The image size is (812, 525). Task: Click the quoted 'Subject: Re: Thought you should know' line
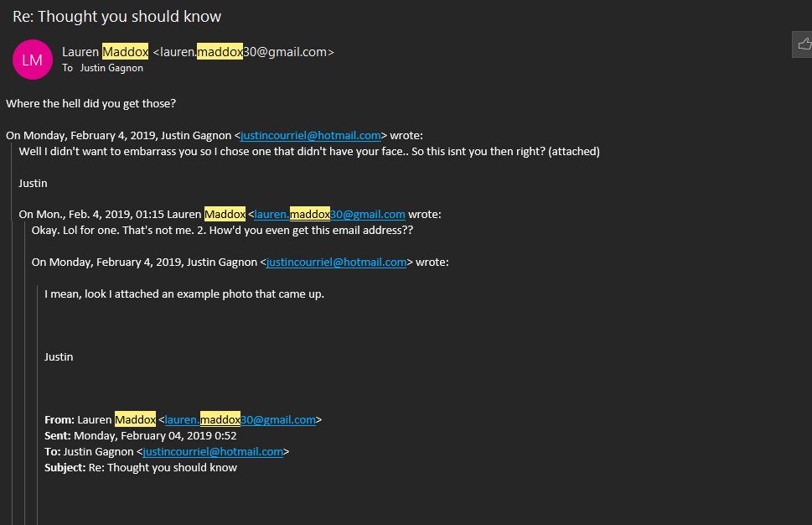click(141, 467)
